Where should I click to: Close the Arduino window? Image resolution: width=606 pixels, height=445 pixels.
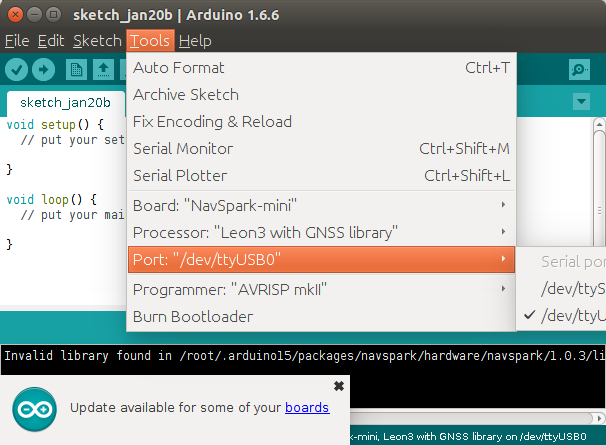click(x=15, y=15)
